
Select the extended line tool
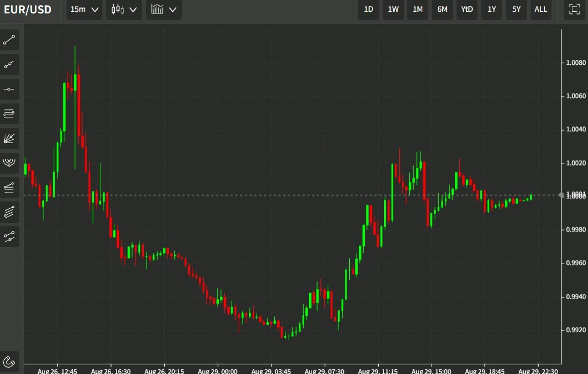click(9, 65)
